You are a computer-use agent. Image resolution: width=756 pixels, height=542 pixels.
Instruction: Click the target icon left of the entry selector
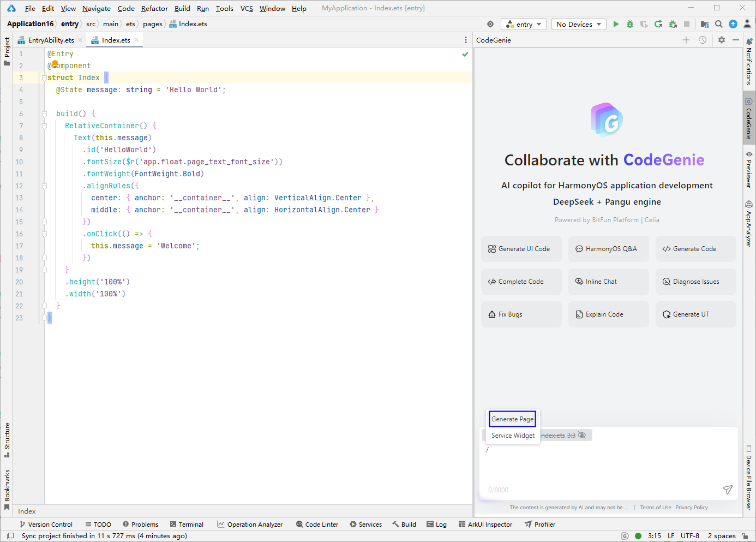[490, 24]
